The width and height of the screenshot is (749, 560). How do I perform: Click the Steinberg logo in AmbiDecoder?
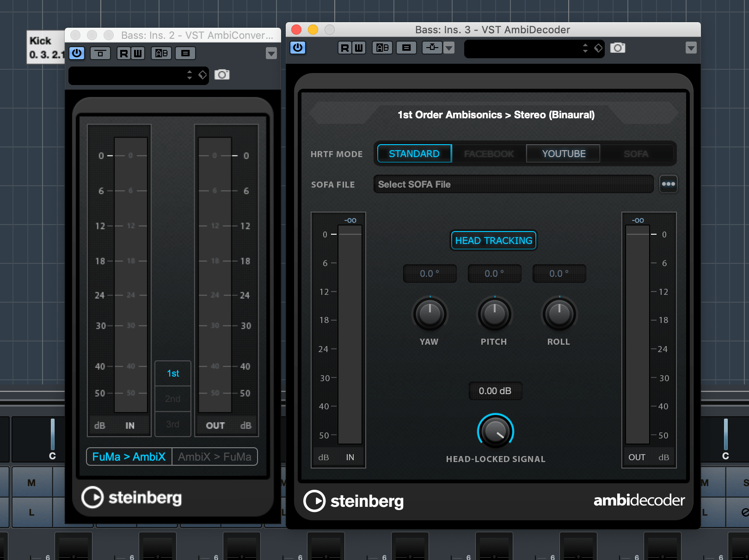pyautogui.click(x=354, y=501)
